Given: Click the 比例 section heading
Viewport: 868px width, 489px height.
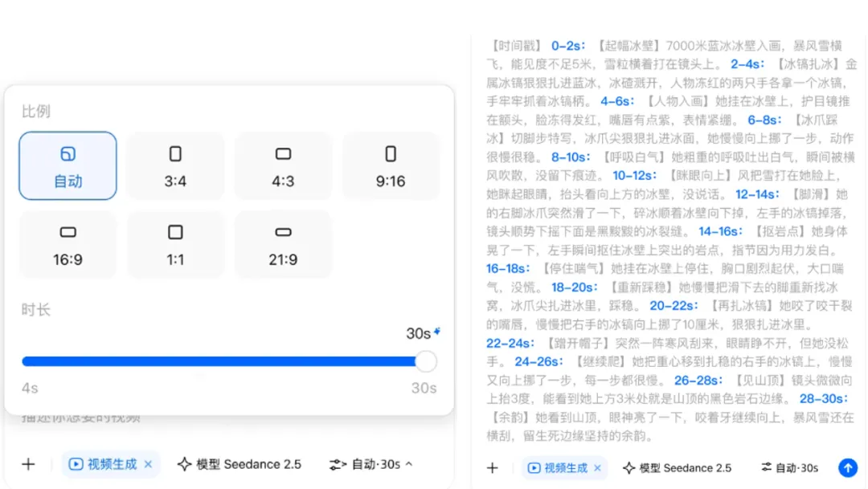Looking at the screenshot, I should pos(36,111).
